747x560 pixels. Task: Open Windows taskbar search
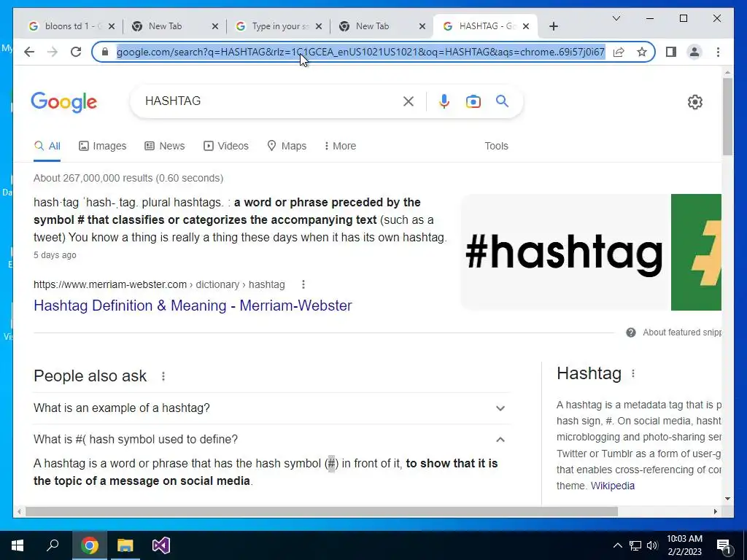(53, 545)
